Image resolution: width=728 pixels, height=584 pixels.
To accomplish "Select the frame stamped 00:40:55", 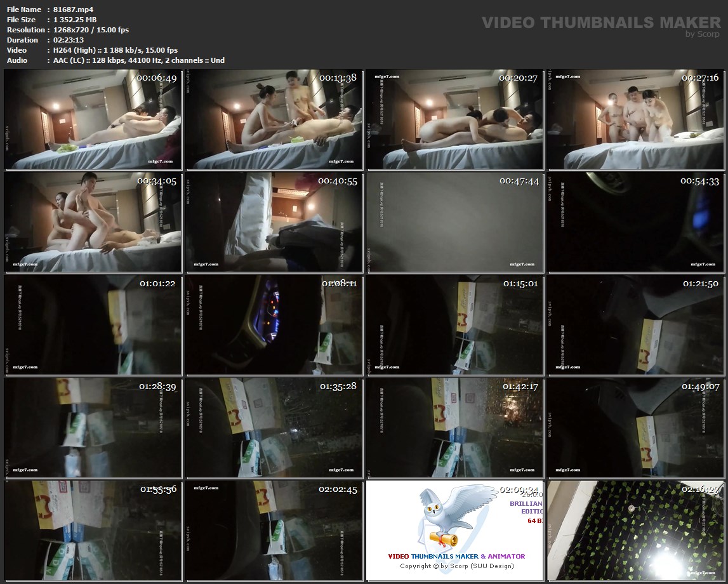I will tap(274, 222).
